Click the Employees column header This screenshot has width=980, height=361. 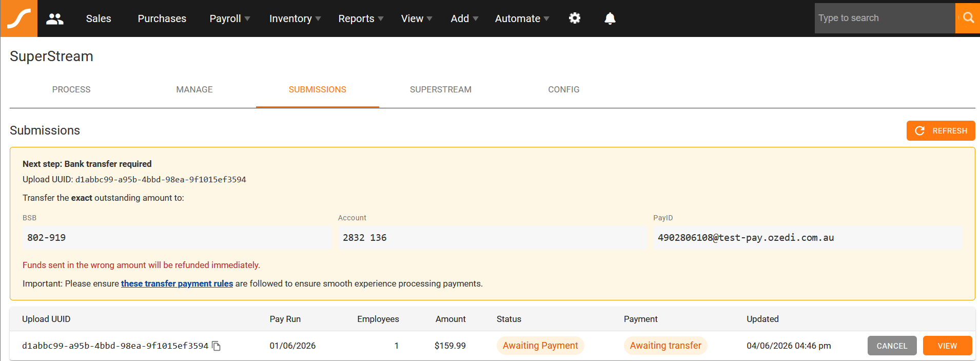click(x=378, y=319)
